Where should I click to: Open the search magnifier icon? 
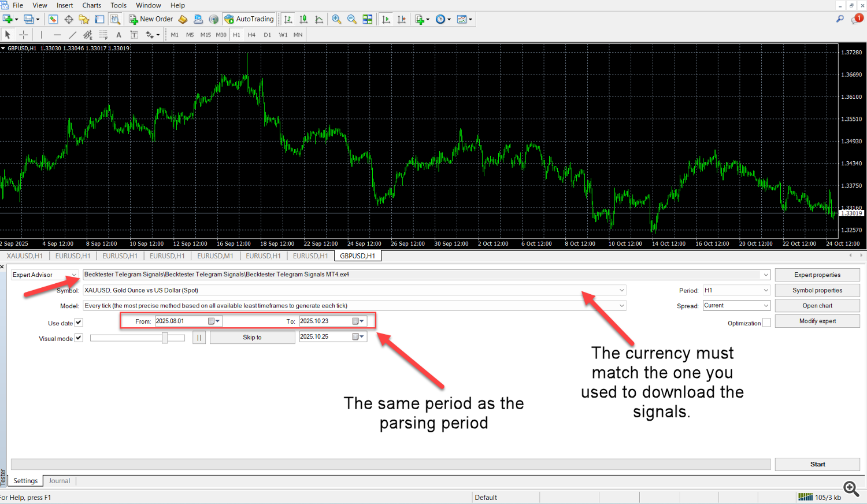tap(840, 19)
